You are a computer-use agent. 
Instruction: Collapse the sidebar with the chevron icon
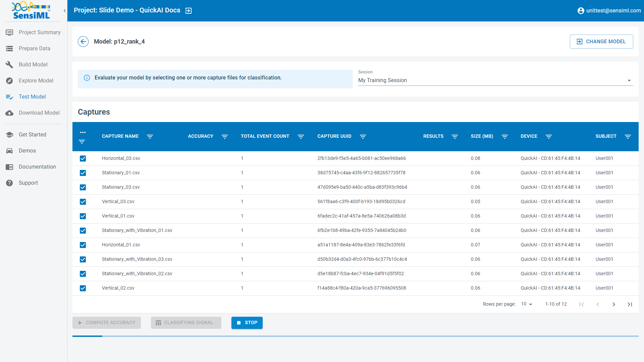click(x=64, y=11)
